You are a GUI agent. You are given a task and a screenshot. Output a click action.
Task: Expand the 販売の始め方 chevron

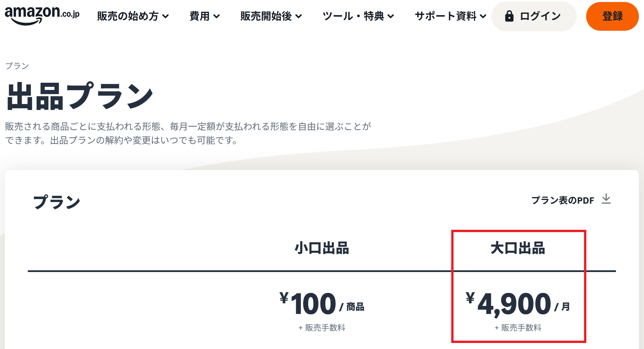point(166,17)
